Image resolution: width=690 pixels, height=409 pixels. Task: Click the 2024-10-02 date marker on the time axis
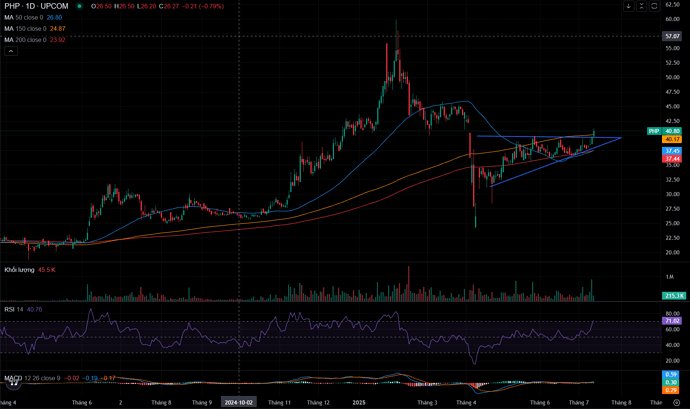239,402
